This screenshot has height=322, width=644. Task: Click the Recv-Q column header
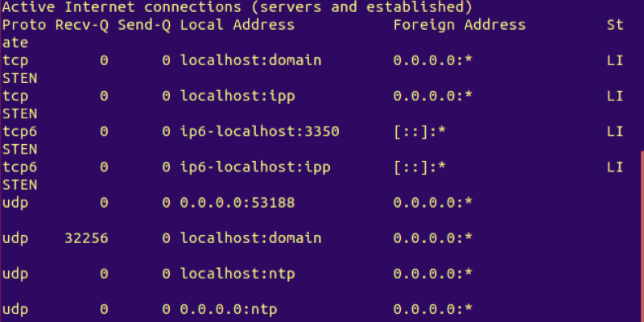pyautogui.click(x=82, y=25)
